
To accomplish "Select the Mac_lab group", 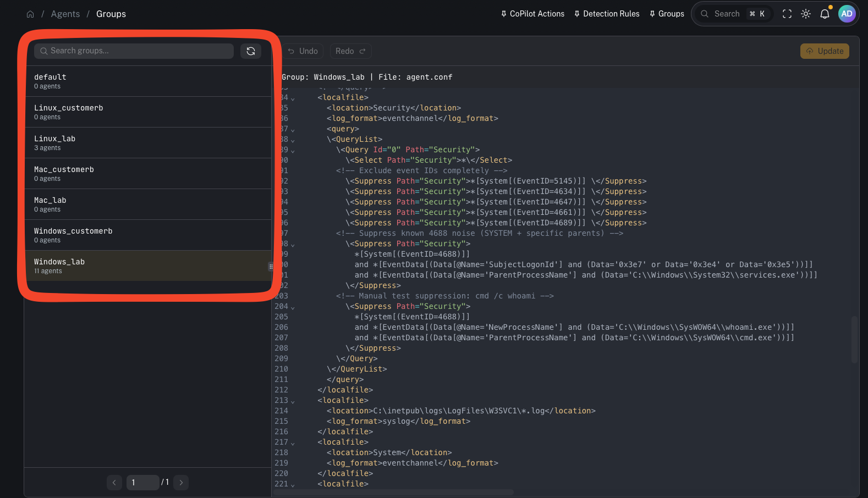I will (x=147, y=204).
